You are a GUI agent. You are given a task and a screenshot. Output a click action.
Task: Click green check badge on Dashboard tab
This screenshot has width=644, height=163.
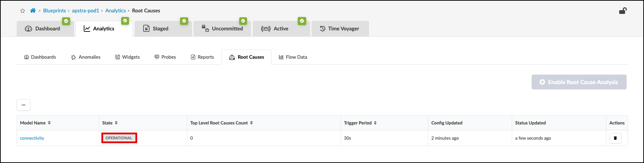[66, 21]
